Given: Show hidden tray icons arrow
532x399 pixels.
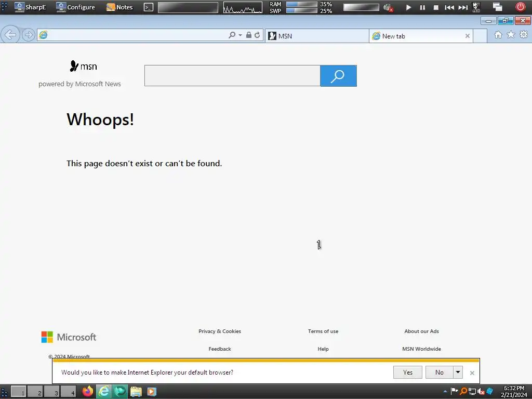Looking at the screenshot, I should (445, 392).
